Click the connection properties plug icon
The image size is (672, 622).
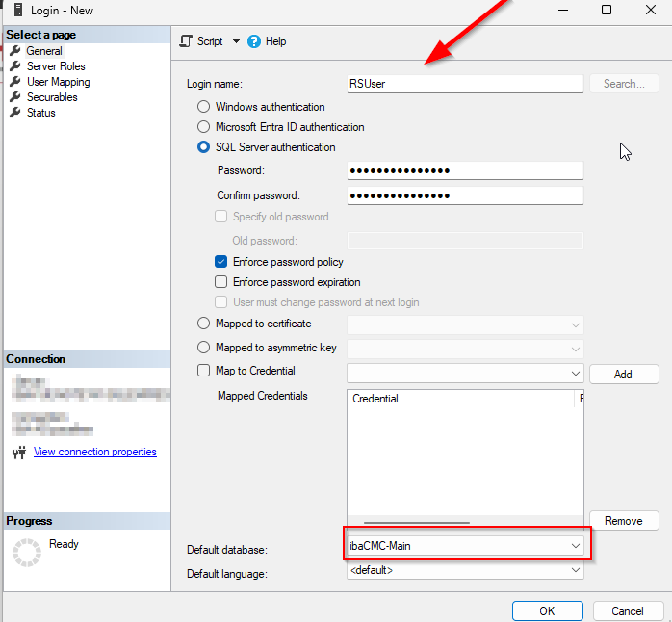click(x=19, y=453)
